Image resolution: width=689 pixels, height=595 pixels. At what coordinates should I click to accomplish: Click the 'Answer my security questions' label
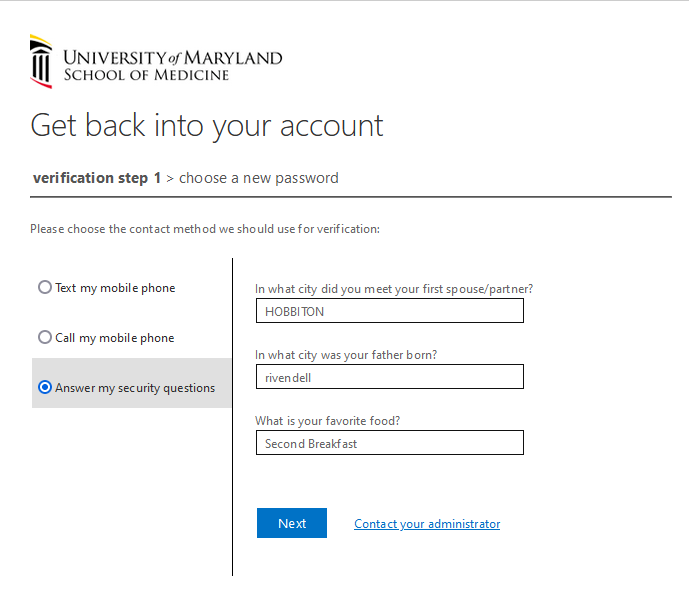pos(135,388)
